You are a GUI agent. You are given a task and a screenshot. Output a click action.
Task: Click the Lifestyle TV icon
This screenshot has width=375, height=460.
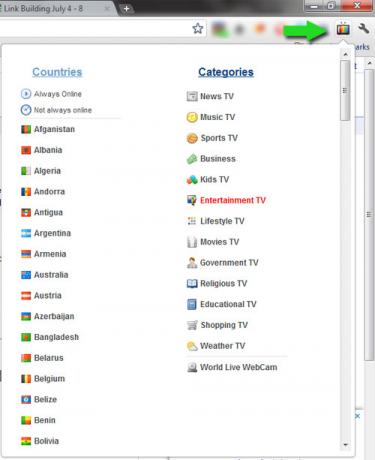tap(192, 221)
